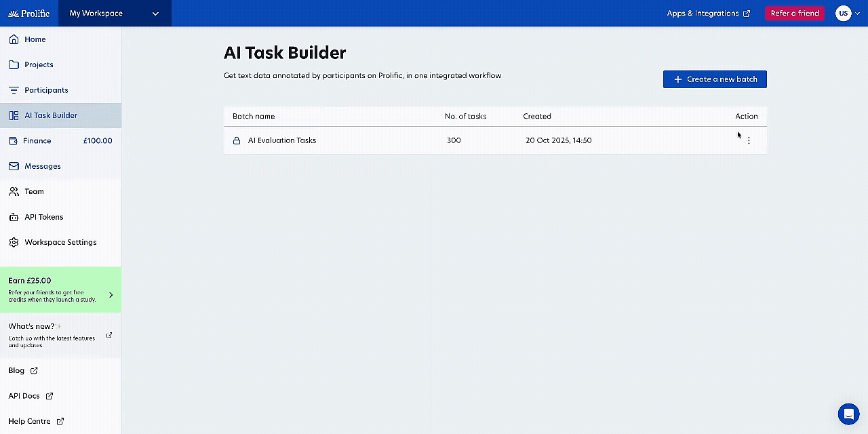Click the Projects folder icon
Screen dimensions: 868x434
[14, 64]
